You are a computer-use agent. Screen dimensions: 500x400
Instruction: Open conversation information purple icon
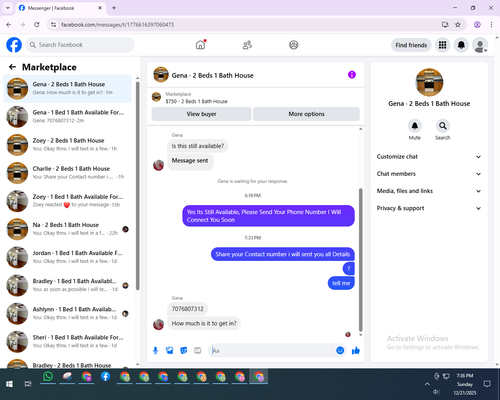(352, 75)
